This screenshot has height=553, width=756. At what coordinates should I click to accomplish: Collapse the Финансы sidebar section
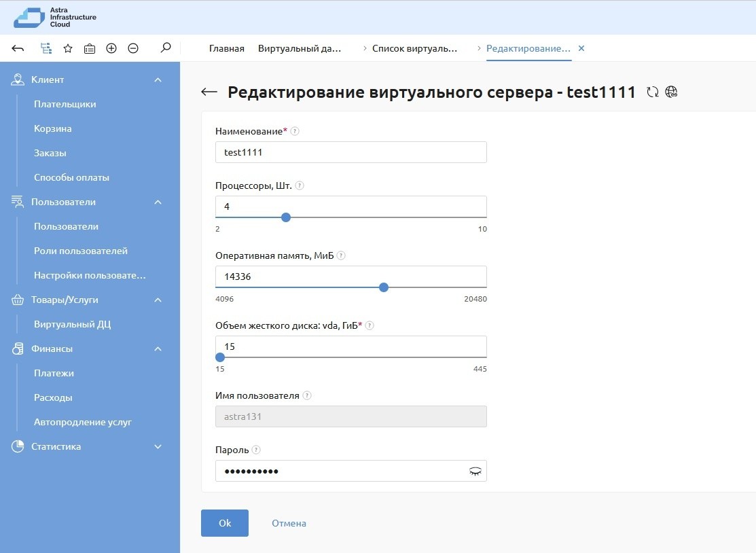158,349
